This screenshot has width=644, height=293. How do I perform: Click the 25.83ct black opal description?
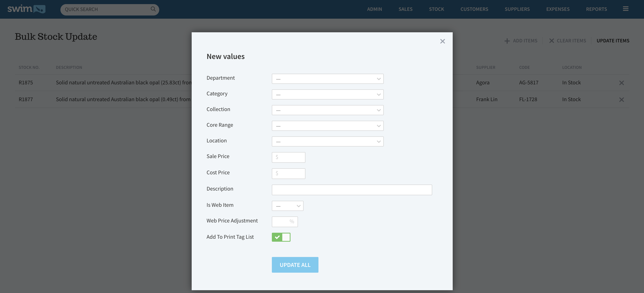coord(124,82)
